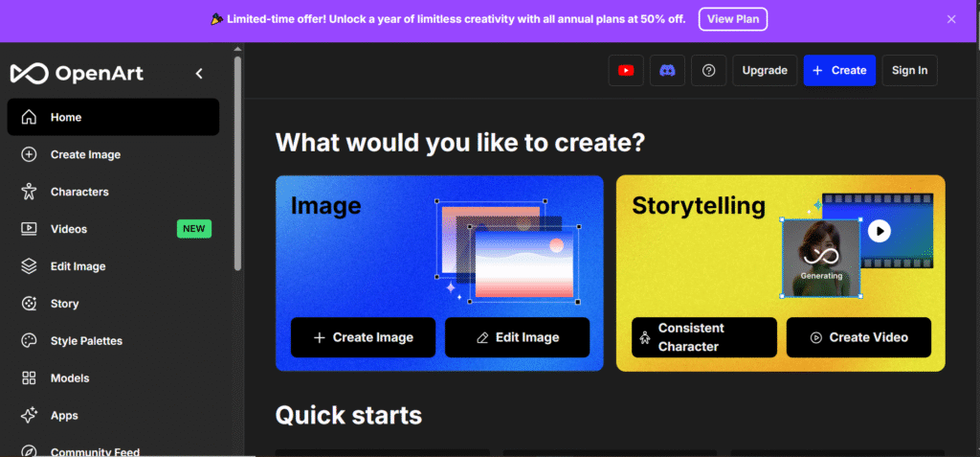Click the View Plan button
Image resolution: width=980 pixels, height=457 pixels.
click(x=732, y=19)
